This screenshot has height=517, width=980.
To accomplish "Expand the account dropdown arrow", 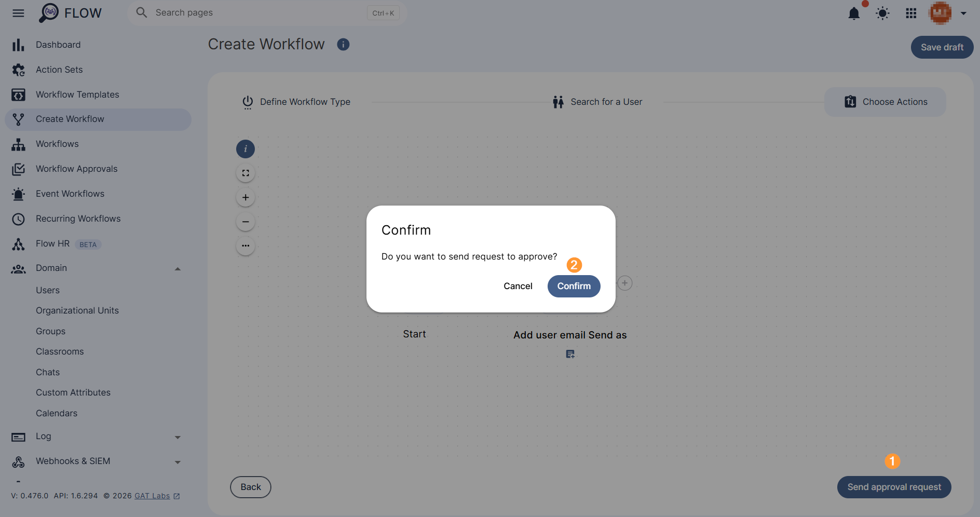I will tap(963, 13).
